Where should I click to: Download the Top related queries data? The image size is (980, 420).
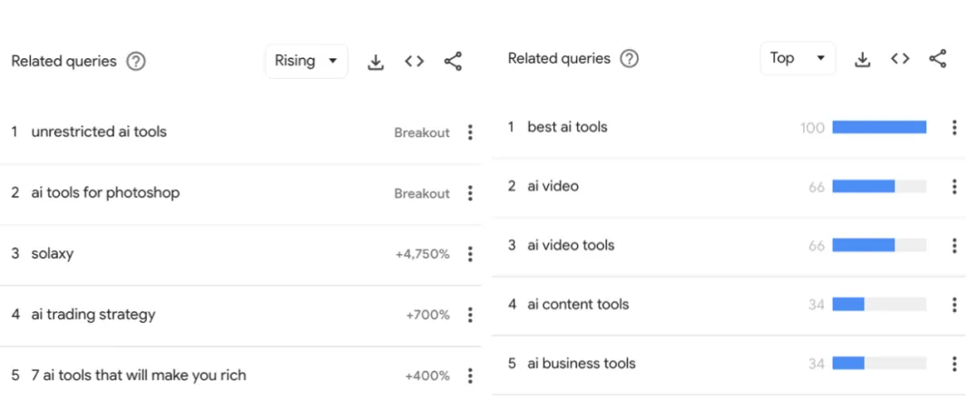coord(863,59)
